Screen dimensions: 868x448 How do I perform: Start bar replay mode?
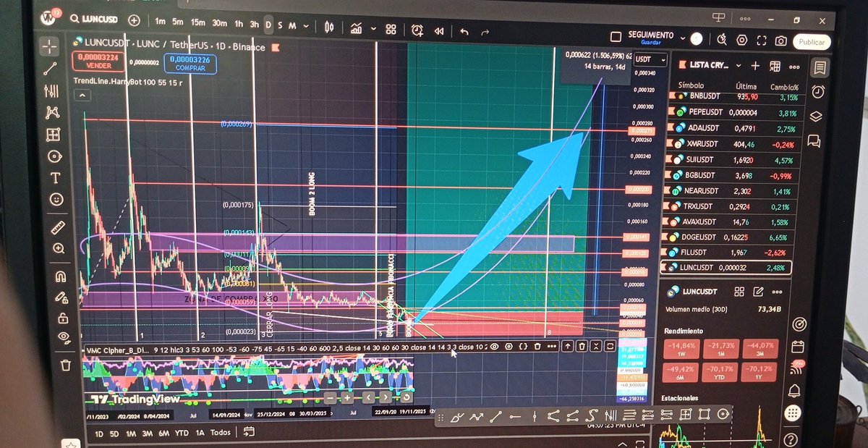[439, 30]
